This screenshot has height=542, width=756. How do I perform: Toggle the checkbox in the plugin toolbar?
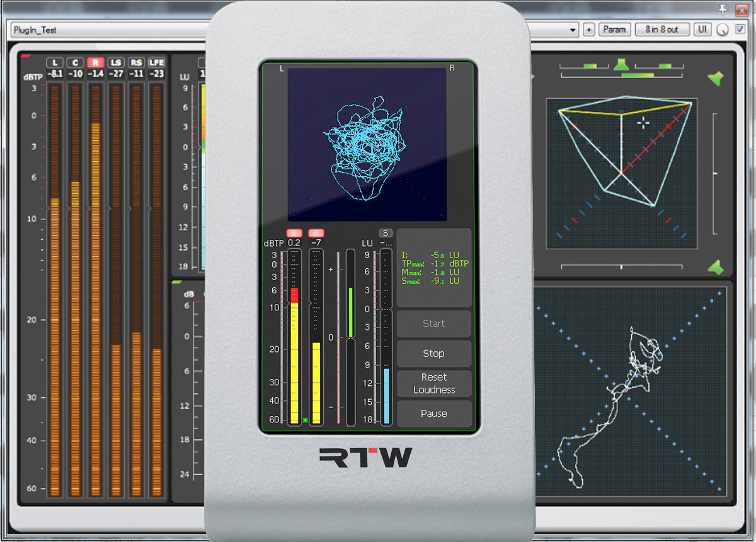[738, 29]
